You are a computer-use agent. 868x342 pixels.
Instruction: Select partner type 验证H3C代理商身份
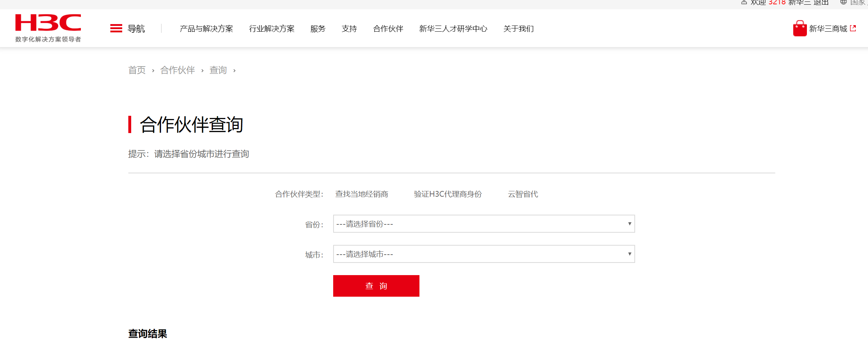click(x=448, y=194)
